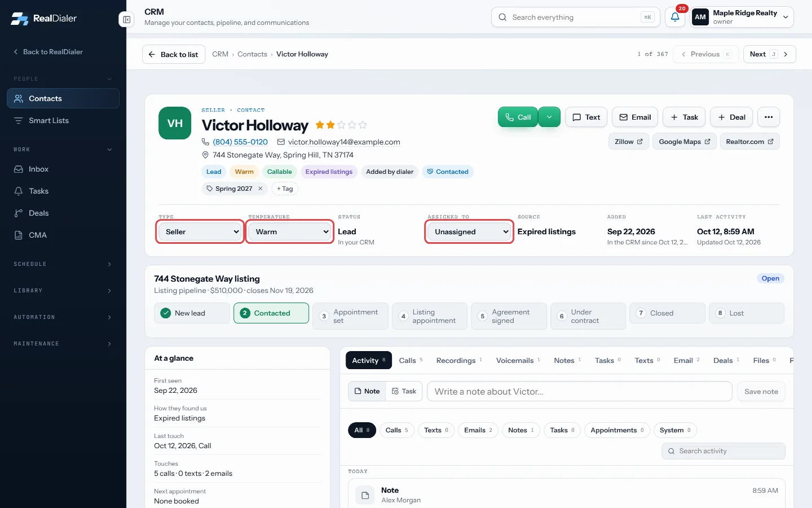Collapse the sidebar panel toggle icon

point(126,20)
